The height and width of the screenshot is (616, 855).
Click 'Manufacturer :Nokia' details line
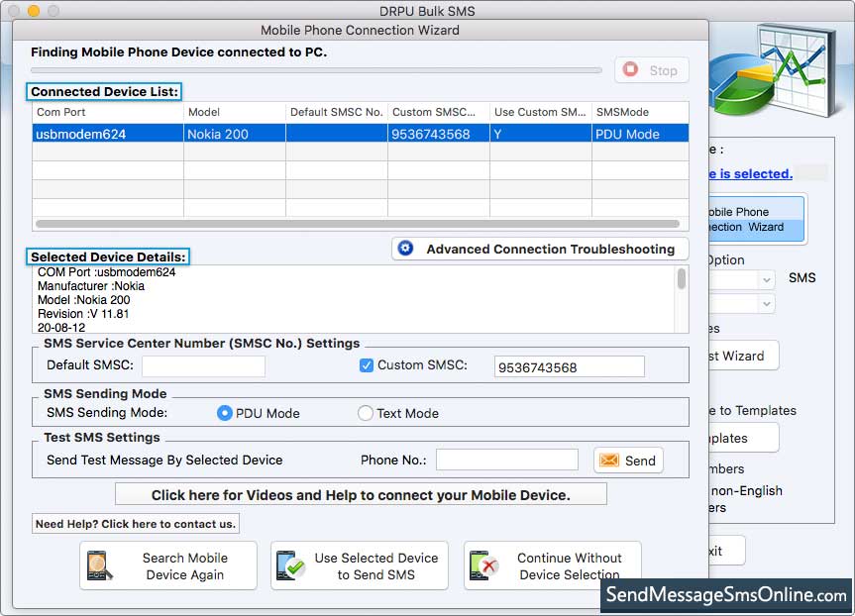click(x=91, y=286)
